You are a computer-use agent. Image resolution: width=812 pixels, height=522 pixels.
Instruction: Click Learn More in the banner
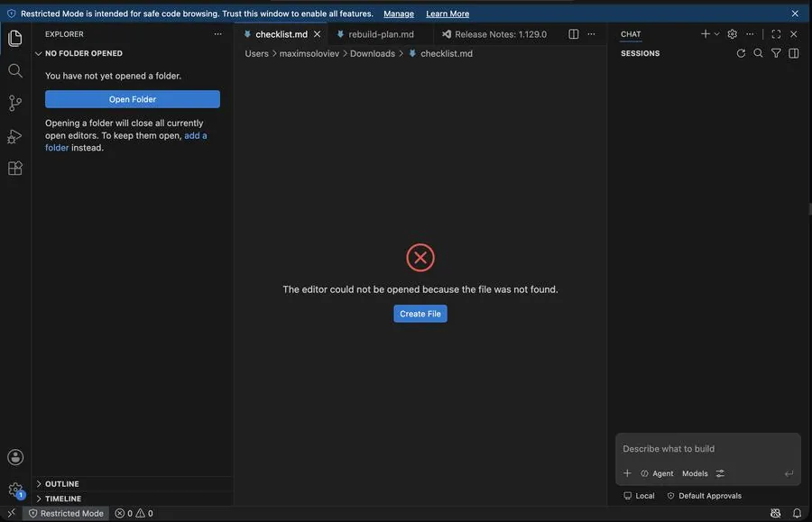(x=447, y=14)
